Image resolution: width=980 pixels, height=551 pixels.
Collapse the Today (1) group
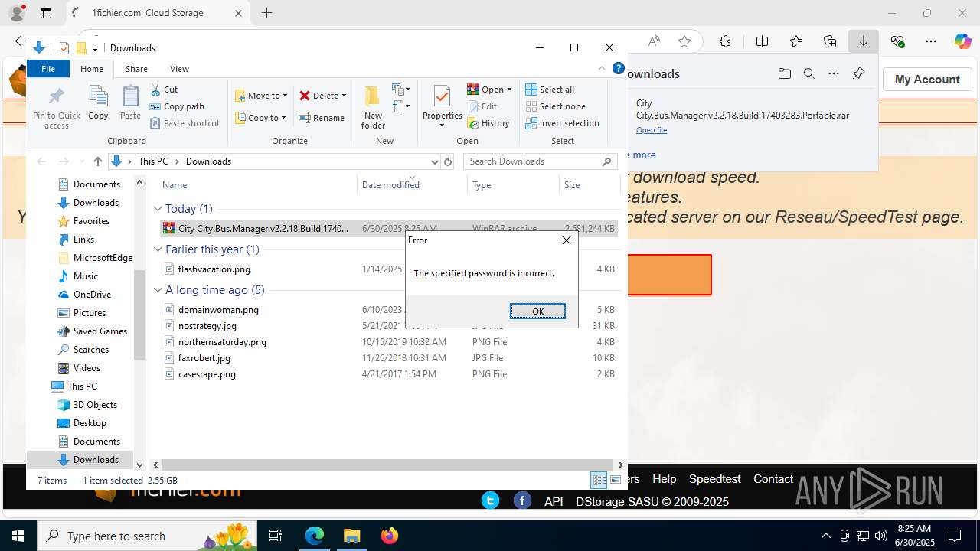click(158, 209)
